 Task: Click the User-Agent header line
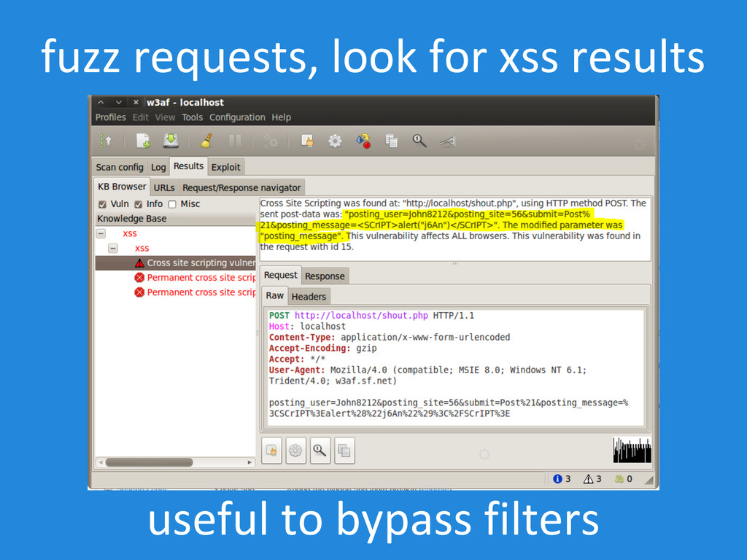[x=427, y=376]
